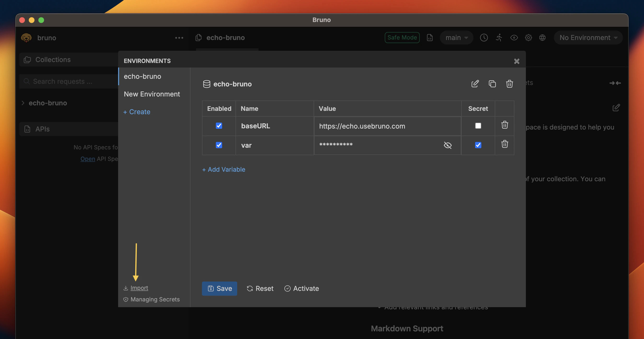644x339 pixels.
Task: Open the runner icon in toolbar
Action: pos(499,38)
